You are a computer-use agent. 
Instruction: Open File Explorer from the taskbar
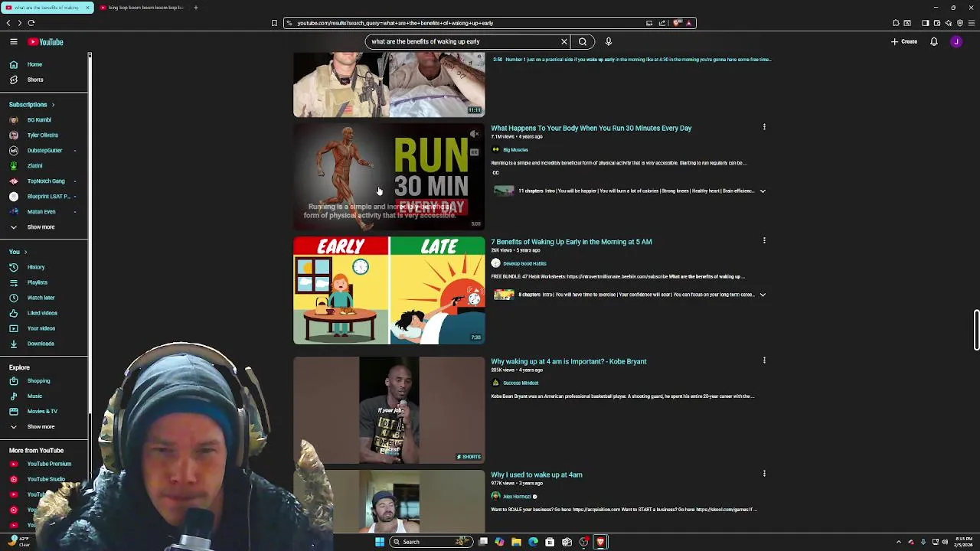[516, 542]
